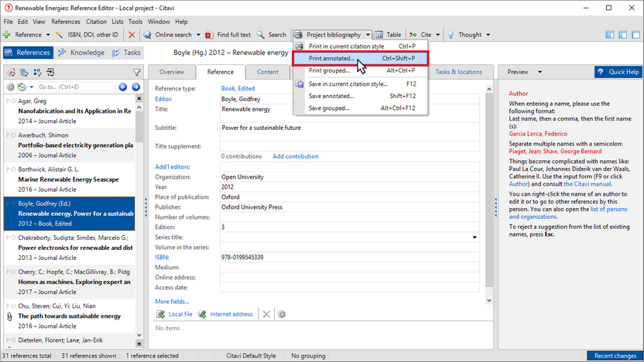Expand the Online search dropdown arrow
This screenshot has width=644, height=362.
198,35
